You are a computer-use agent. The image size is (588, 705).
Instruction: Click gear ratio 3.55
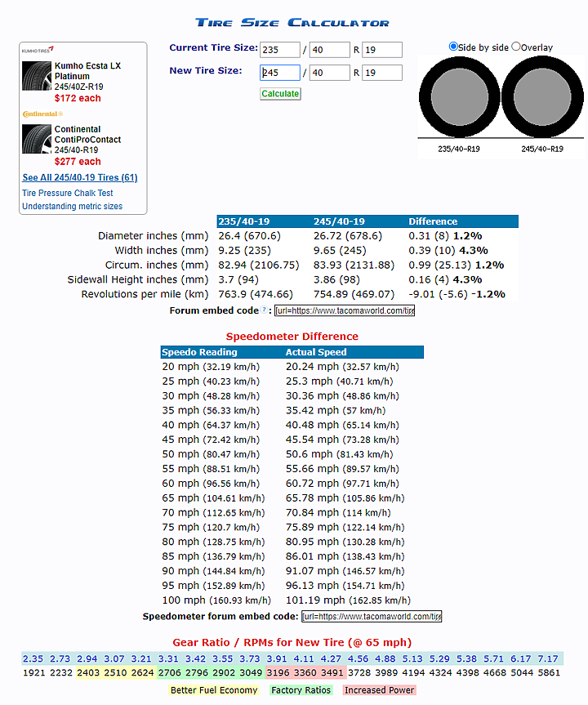click(x=222, y=658)
